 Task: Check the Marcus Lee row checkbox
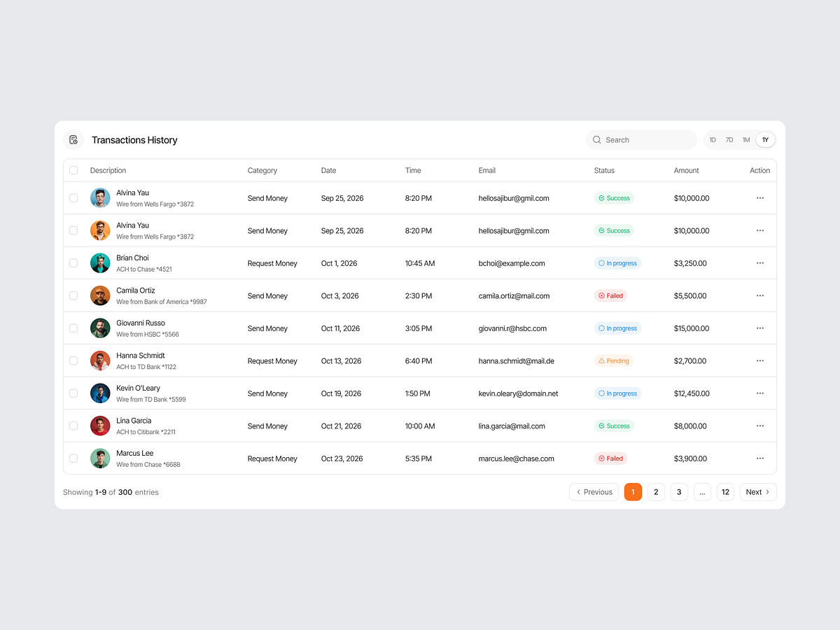coord(73,458)
